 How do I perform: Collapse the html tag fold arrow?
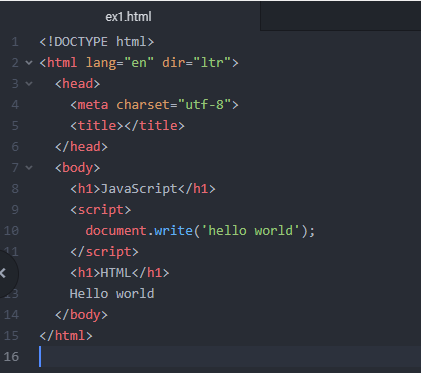[29, 63]
